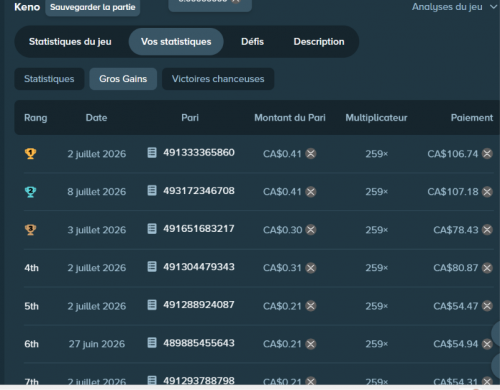Click the Sauvegarder la partie button
Viewport: 500px width, 390px height.
[93, 7]
